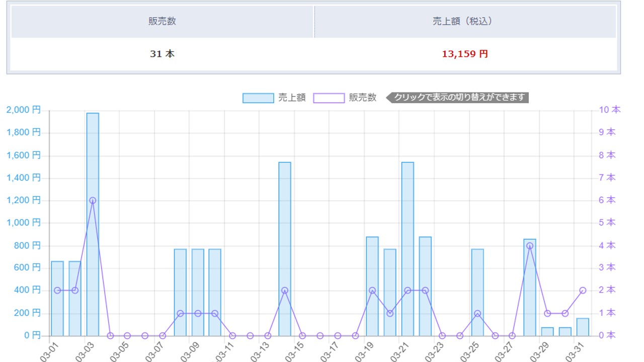Click the 売上額 blue legend swatch
The height and width of the screenshot is (362, 644).
(258, 98)
